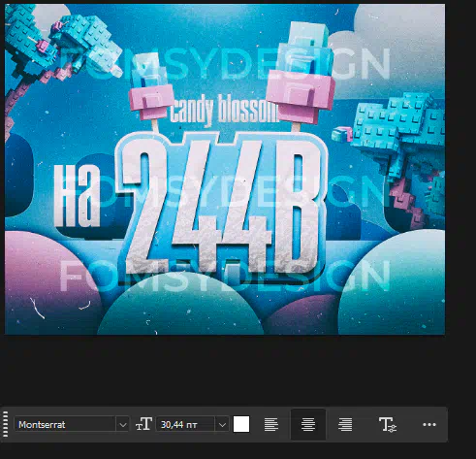
Task: Open the white text color swatch
Action: click(x=241, y=424)
